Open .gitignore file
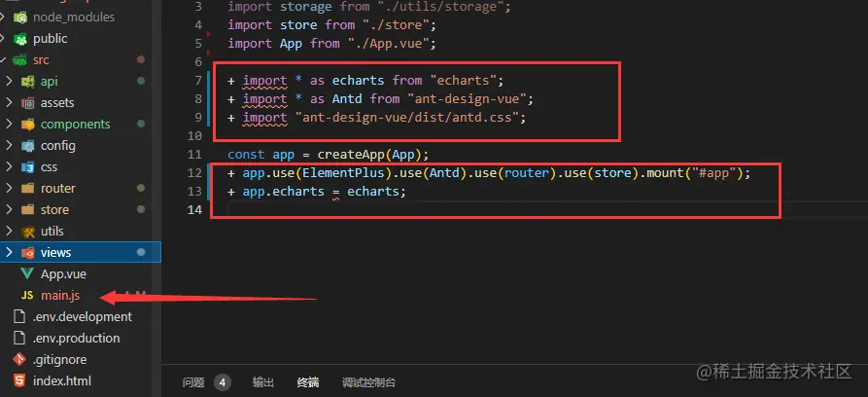Screen dimensions: 868x397 (x=59, y=360)
